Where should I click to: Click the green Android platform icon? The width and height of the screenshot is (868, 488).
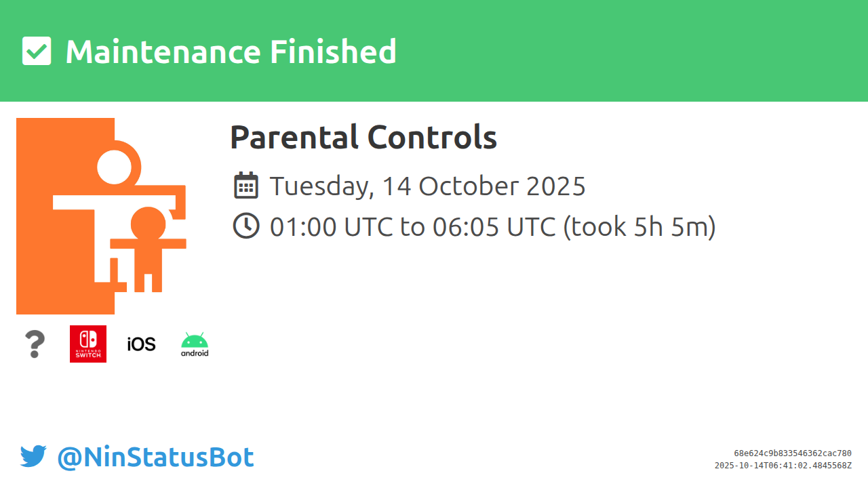[195, 344]
